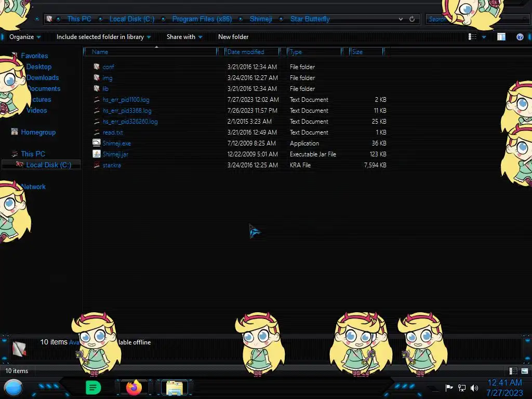Switch to large icons view in status bar
Viewport: 532px width, 399px height.
coord(525,371)
